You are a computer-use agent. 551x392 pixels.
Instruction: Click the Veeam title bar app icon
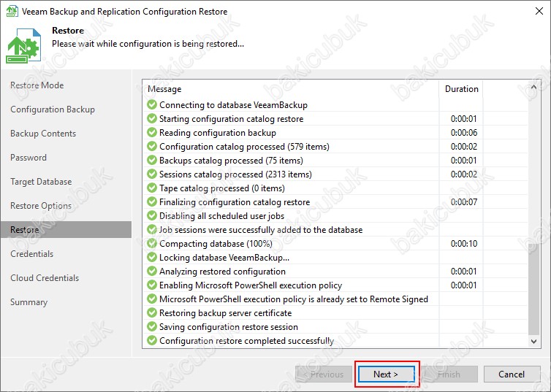pos(12,11)
